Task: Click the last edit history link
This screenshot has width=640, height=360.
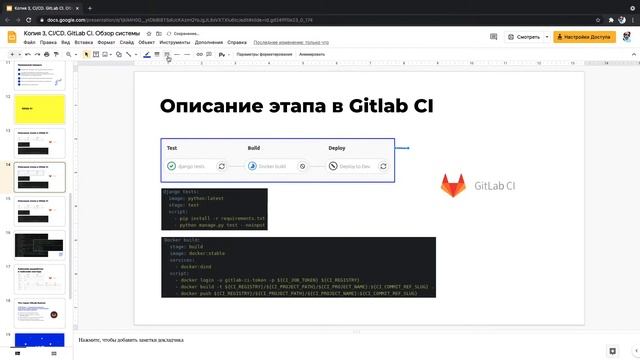Action: pos(291,42)
